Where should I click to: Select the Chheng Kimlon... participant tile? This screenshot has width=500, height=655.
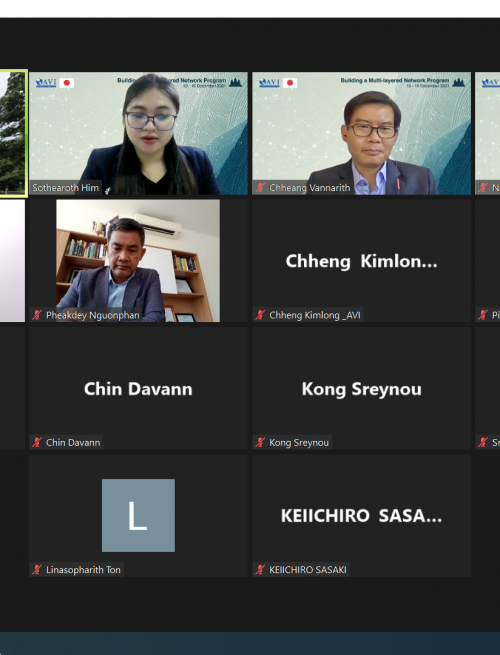tap(361, 261)
